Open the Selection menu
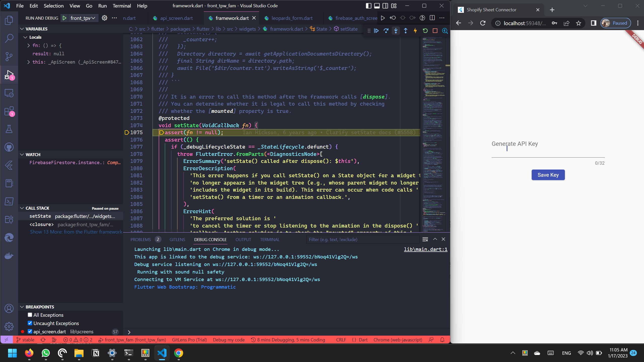This screenshot has height=362, width=644. 54,6
